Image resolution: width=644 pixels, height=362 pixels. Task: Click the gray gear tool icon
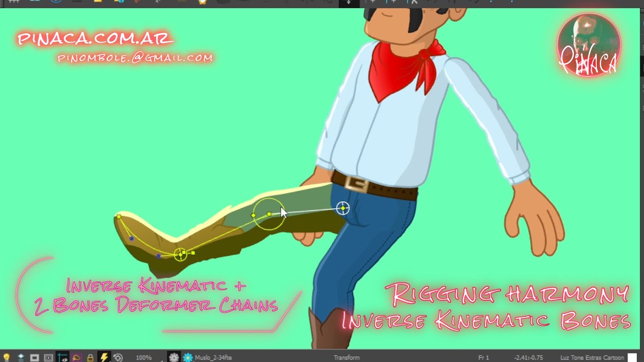(174, 357)
